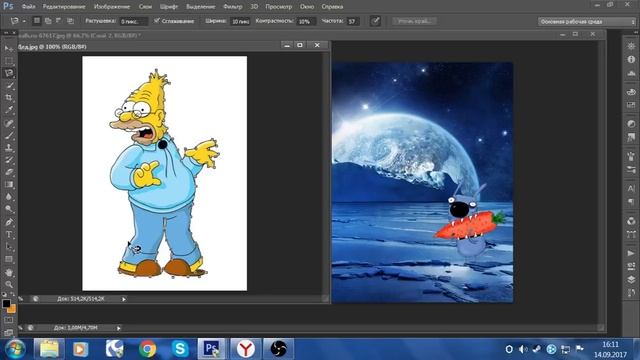Open the Character panel icon
640x360 pixels.
point(631,188)
